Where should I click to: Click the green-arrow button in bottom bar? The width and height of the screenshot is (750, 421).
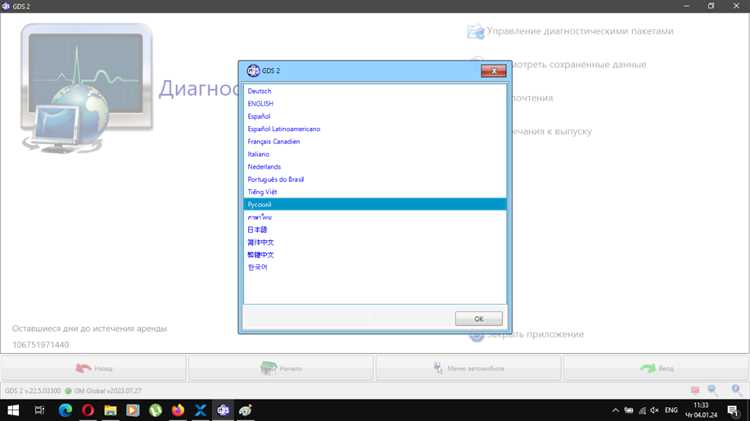click(x=656, y=368)
